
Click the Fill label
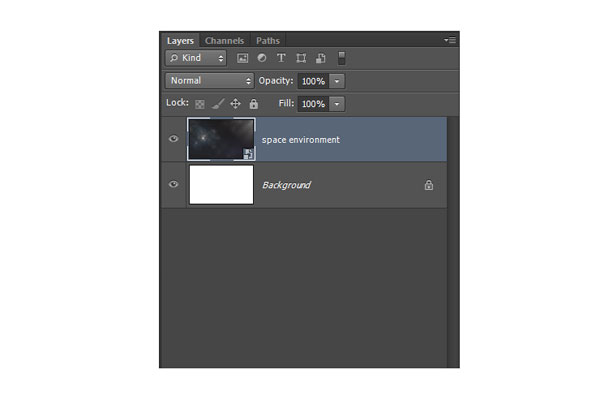tap(286, 103)
